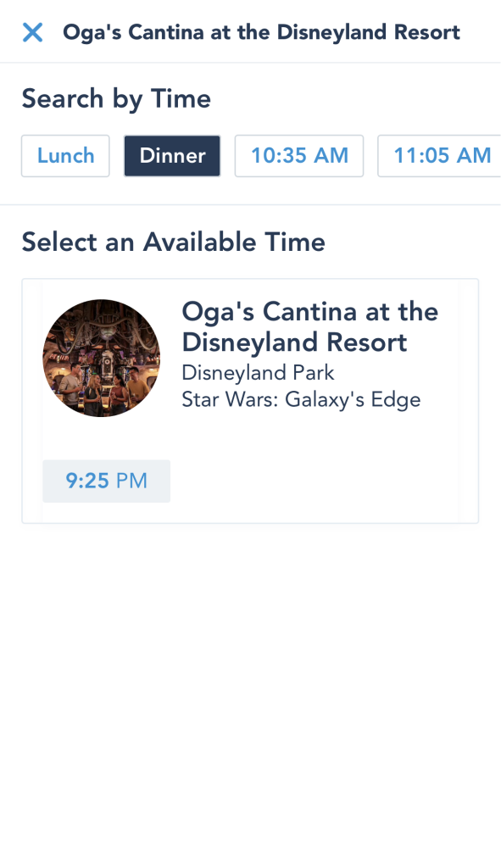Click the Disneyland Resort line of card title
The height and width of the screenshot is (868, 501).
pyautogui.click(x=294, y=342)
